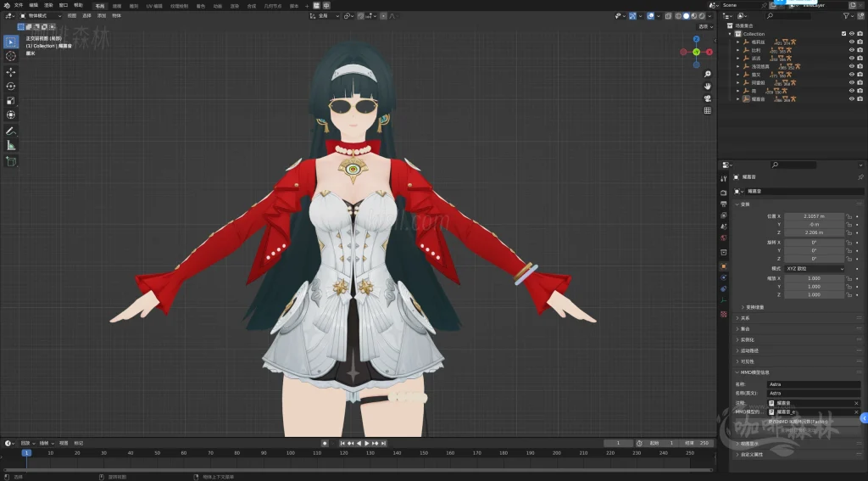Open the Object Constraints properties tab

[724, 288]
